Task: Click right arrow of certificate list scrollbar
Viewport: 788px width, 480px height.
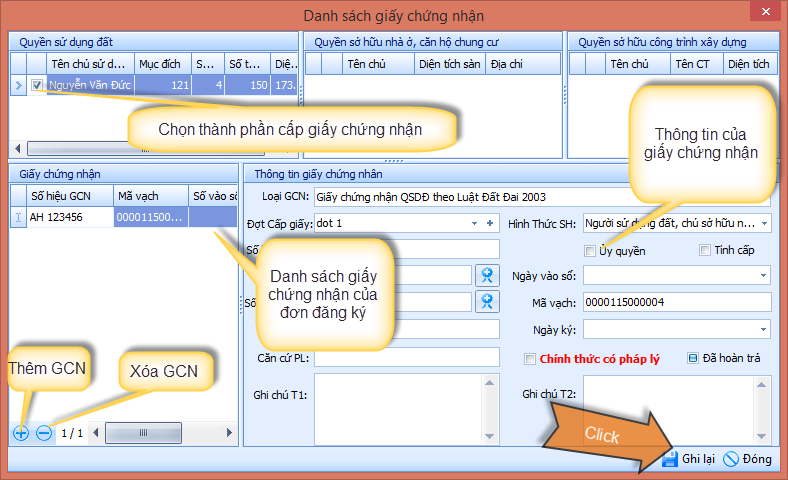Action: (x=228, y=433)
